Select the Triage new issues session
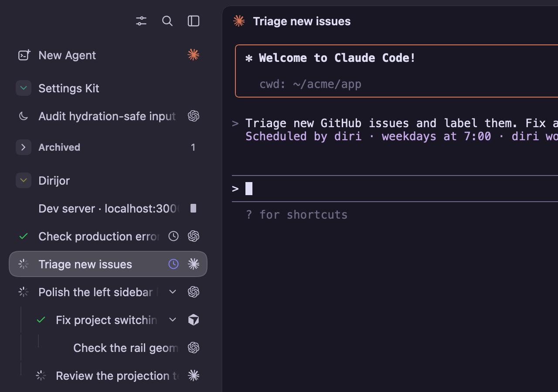558x392 pixels. click(108, 264)
